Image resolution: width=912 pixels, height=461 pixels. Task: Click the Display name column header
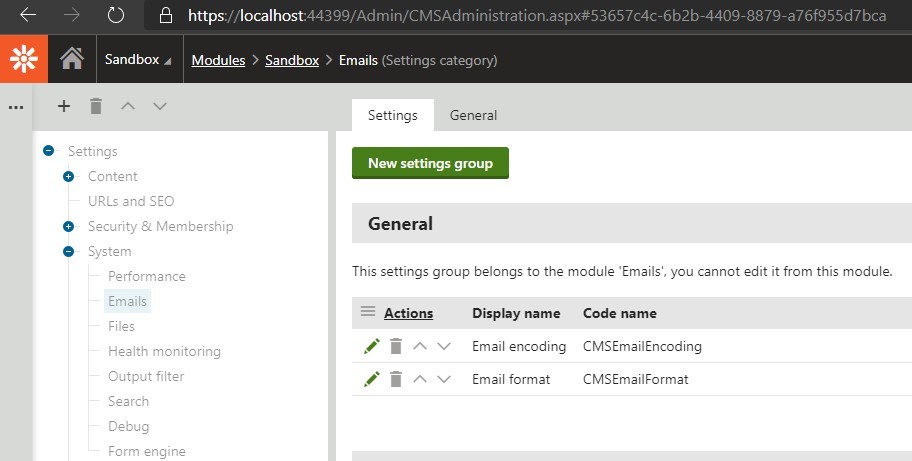click(x=516, y=313)
